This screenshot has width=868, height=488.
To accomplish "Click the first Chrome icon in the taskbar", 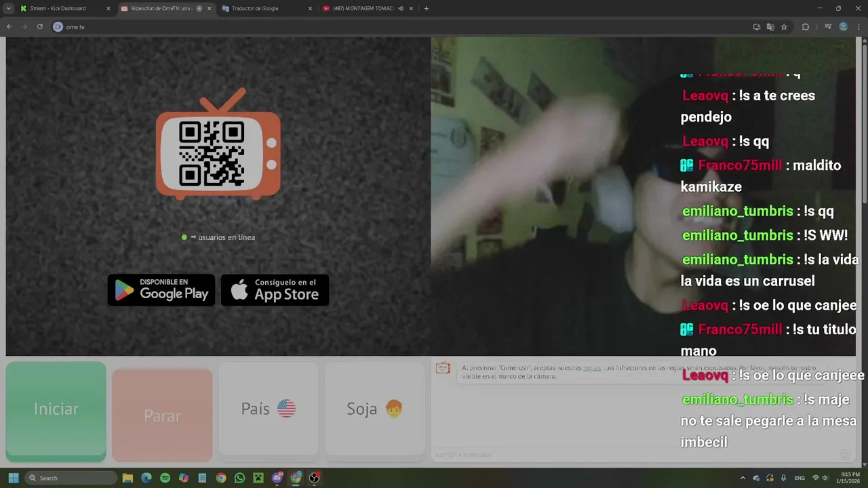I will point(220,478).
